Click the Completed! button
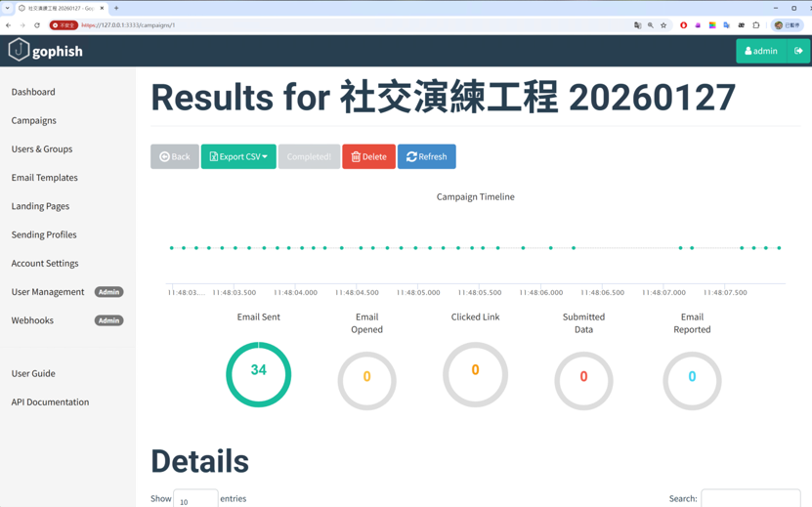Viewport: 812px width, 507px height. [309, 156]
